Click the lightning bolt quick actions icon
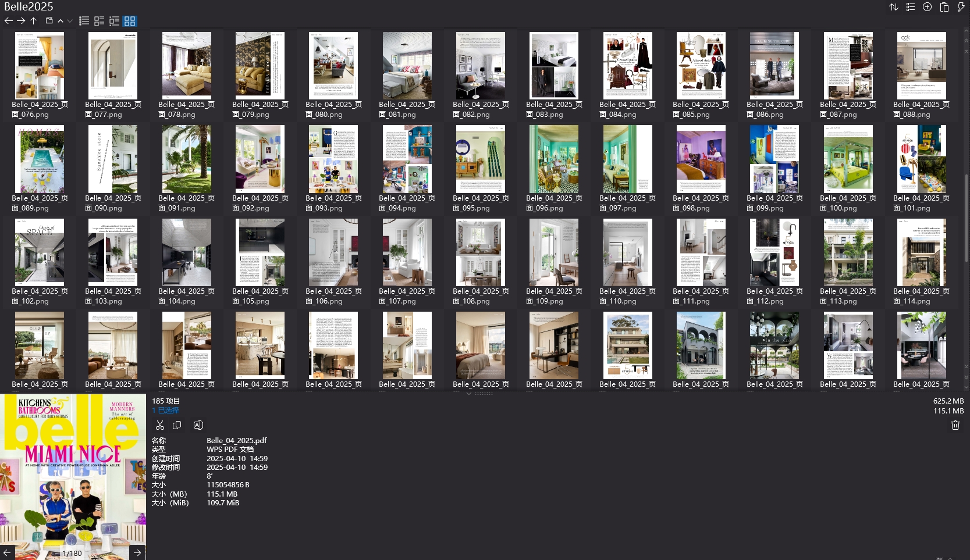 coord(961,7)
